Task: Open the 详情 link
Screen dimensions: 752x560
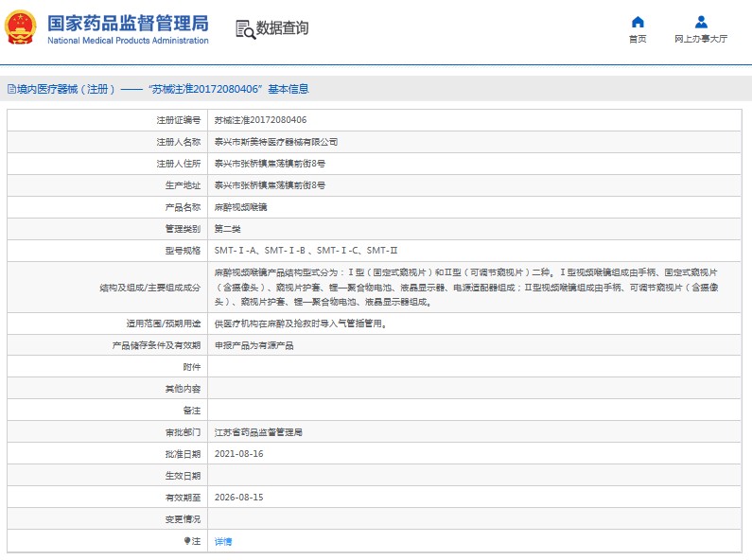Action: pyautogui.click(x=222, y=542)
